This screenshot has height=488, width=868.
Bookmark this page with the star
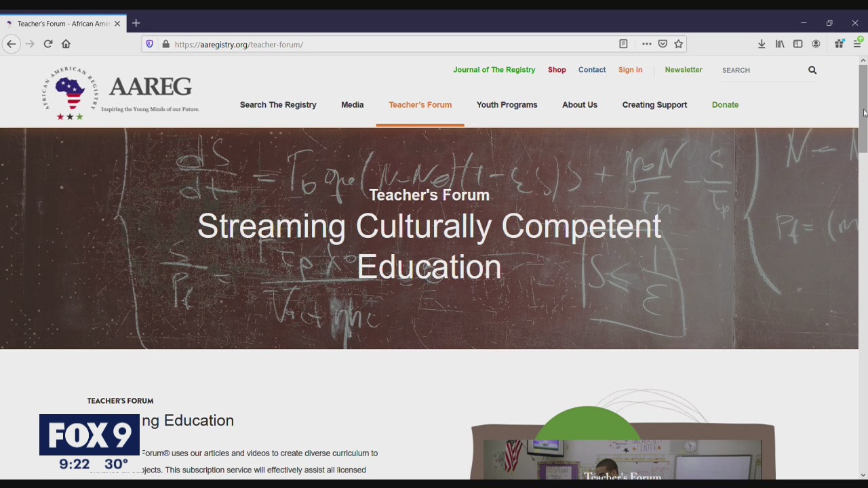pyautogui.click(x=678, y=43)
